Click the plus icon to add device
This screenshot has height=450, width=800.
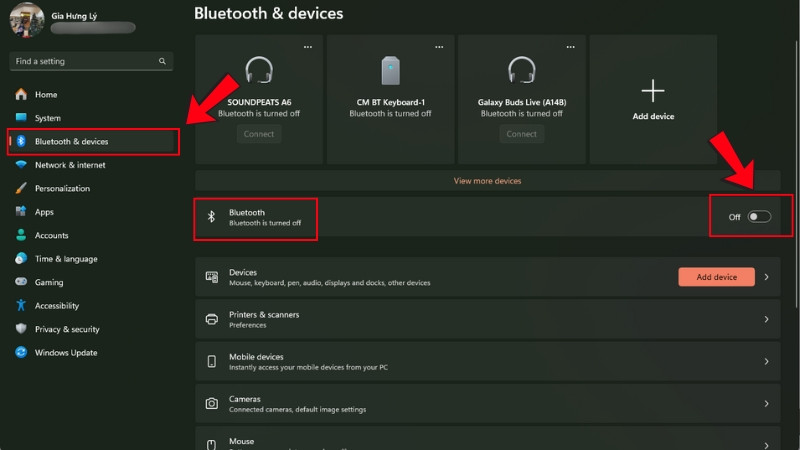(653, 91)
